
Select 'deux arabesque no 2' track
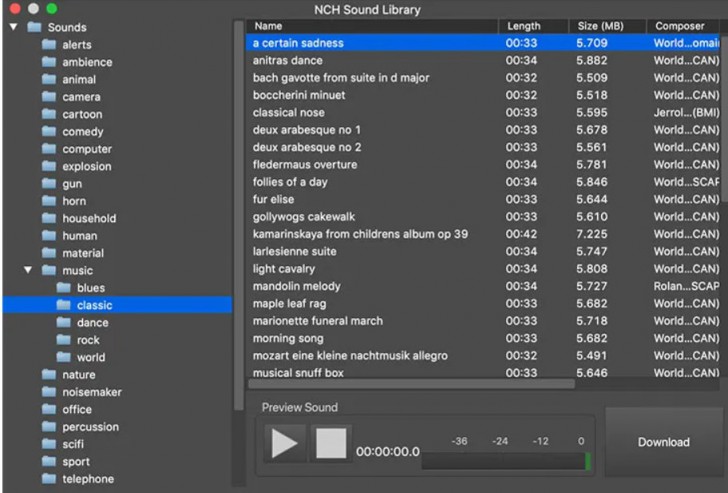tap(483, 147)
